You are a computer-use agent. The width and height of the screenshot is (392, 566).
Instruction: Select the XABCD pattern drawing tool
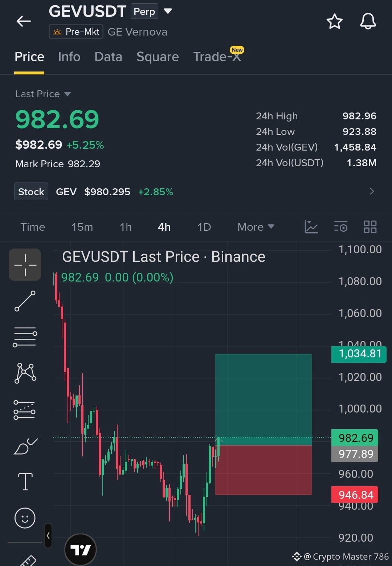pyautogui.click(x=25, y=373)
